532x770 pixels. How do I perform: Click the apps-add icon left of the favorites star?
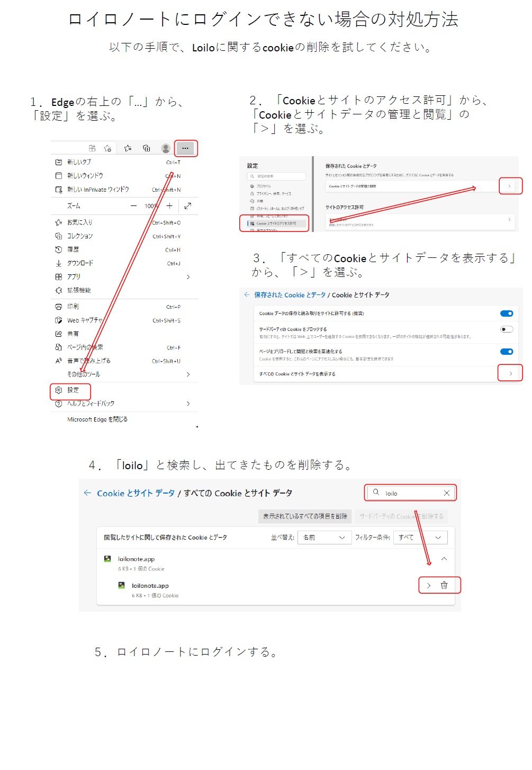[92, 148]
